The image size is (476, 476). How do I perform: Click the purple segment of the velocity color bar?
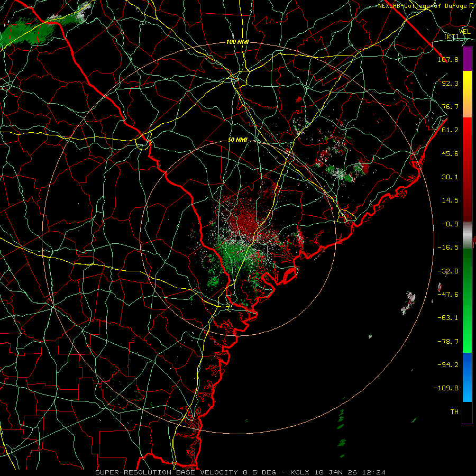pos(467,59)
